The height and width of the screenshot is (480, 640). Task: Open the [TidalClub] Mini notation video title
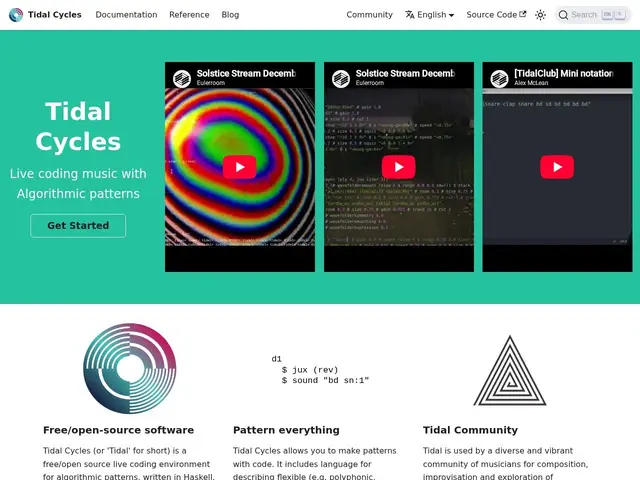(564, 73)
